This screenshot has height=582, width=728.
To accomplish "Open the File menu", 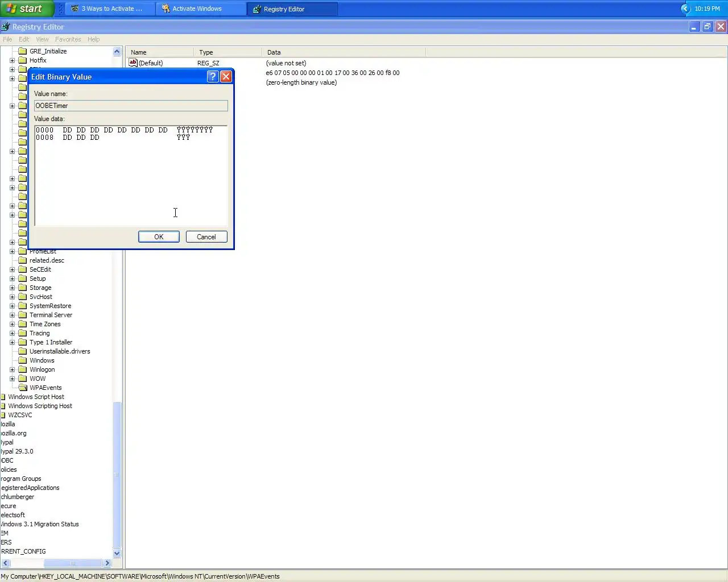I will pyautogui.click(x=7, y=39).
